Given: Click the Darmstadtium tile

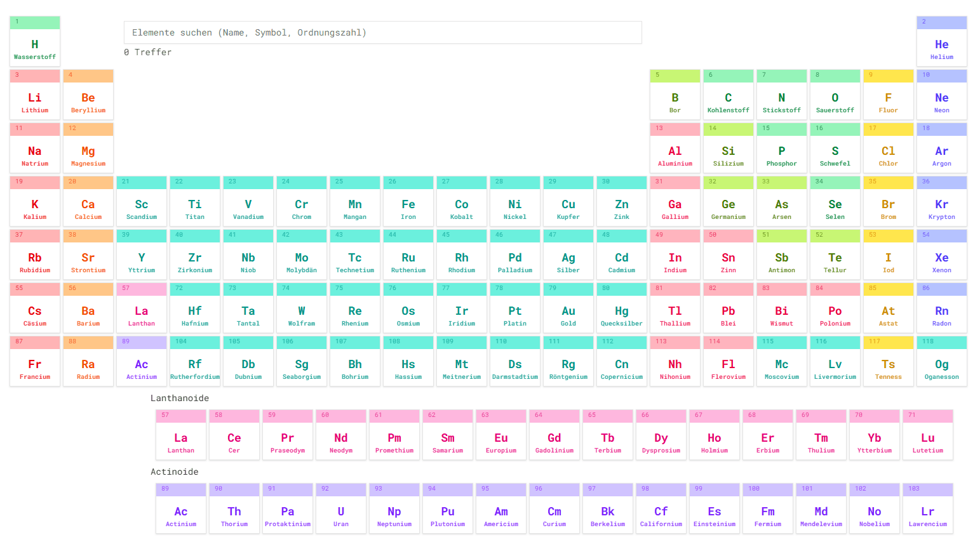Looking at the screenshot, I should pyautogui.click(x=515, y=361).
